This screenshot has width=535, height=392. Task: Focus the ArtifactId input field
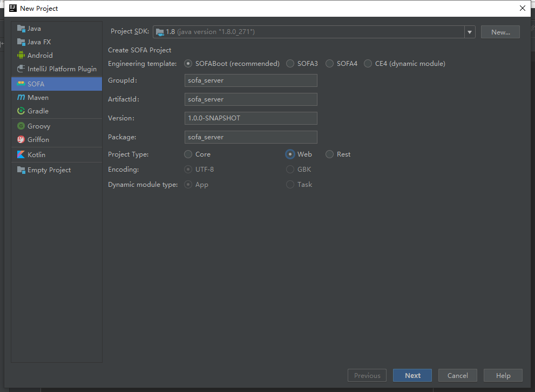pos(251,99)
